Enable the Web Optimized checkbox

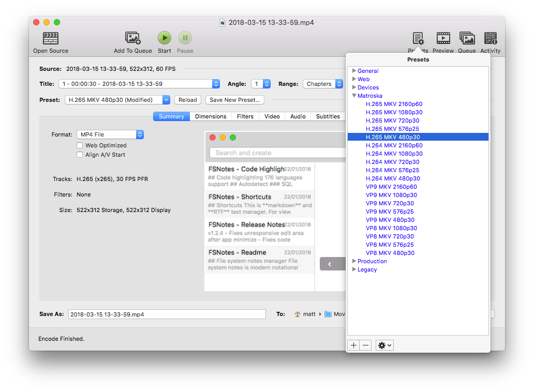pos(80,145)
